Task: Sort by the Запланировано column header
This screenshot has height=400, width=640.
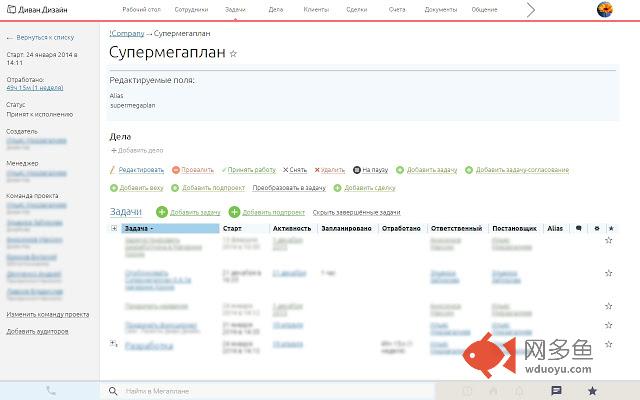Action: point(347,229)
